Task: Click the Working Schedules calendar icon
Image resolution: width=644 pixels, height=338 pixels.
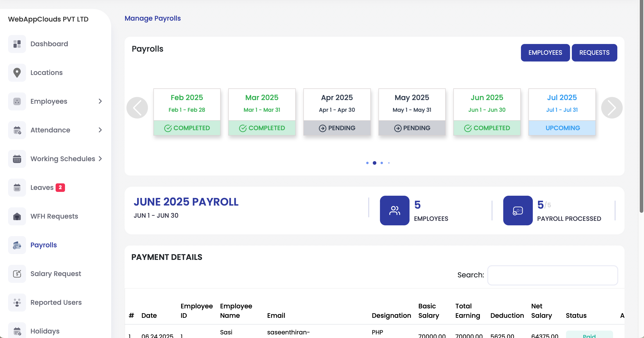Action: tap(17, 159)
